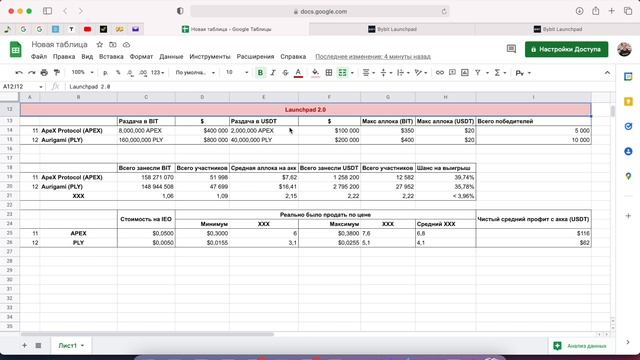Screen dimensions: 640x360
Task: Open Maps in side panel
Action: tap(628, 176)
